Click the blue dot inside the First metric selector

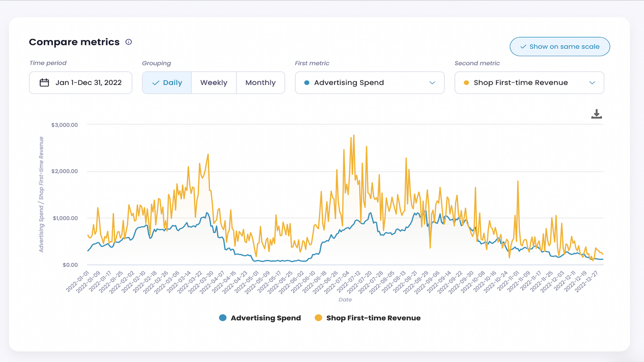[307, 82]
